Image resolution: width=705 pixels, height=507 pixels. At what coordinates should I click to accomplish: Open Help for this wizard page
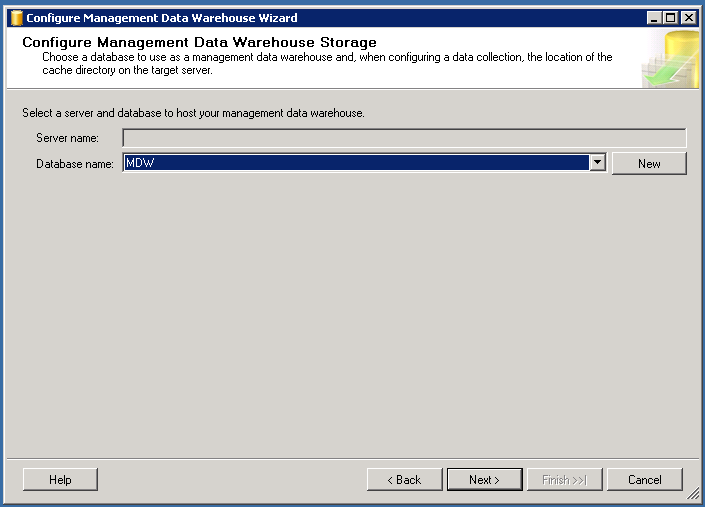coord(60,480)
